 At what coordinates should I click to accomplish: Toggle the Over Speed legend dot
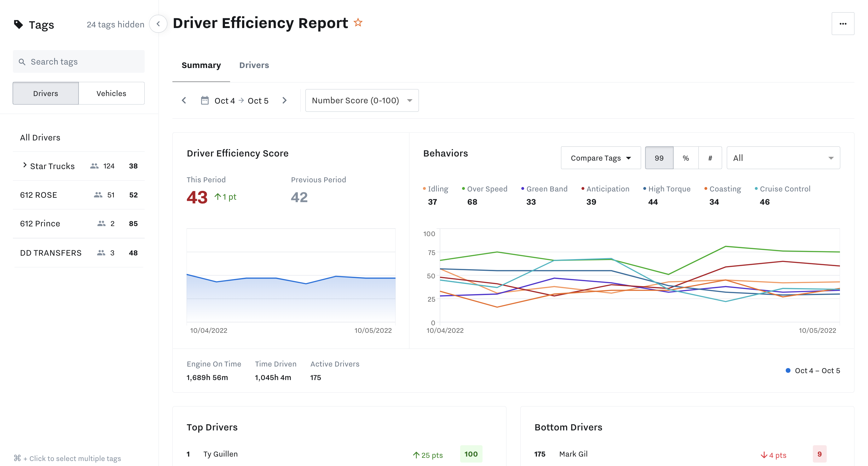point(463,189)
